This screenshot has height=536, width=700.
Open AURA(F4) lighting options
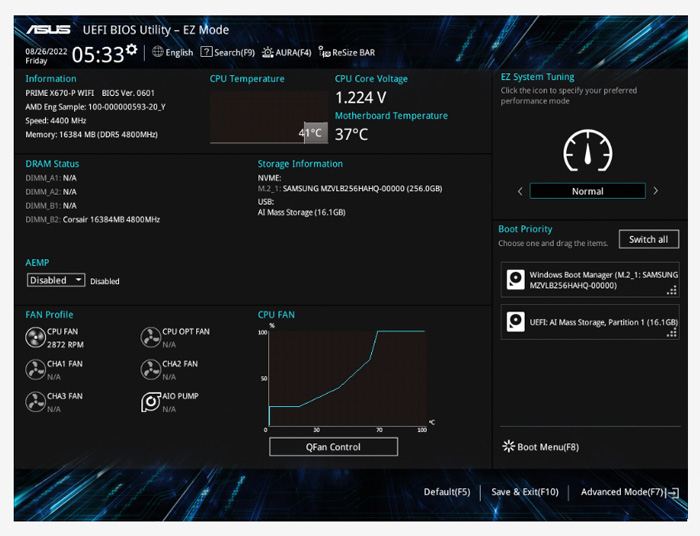click(x=287, y=52)
